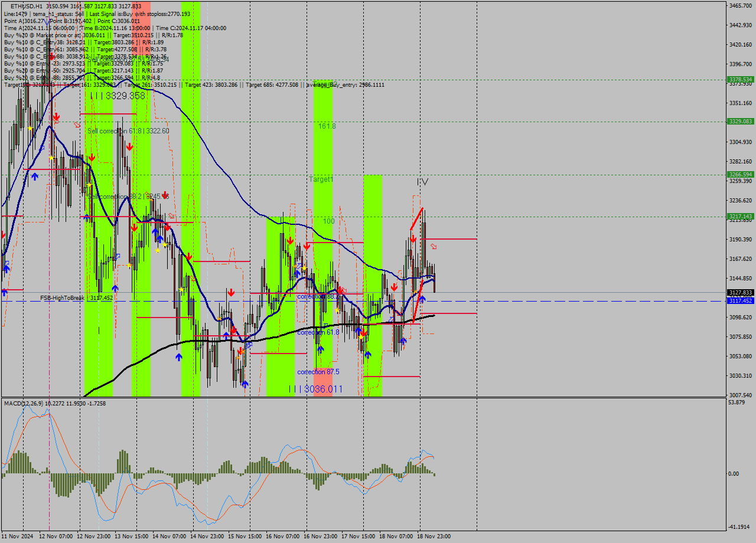
Task: Click the 12 Nov 07:00 time axis label
Action: (x=56, y=537)
